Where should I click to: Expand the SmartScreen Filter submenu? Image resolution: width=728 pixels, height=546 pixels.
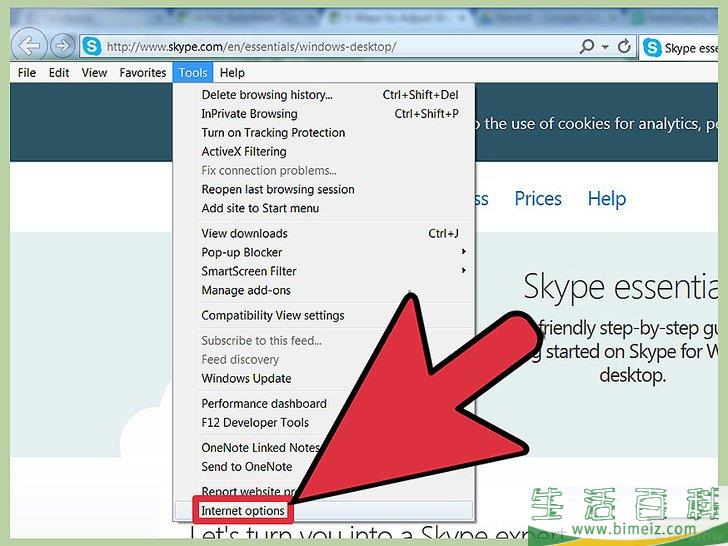click(325, 271)
